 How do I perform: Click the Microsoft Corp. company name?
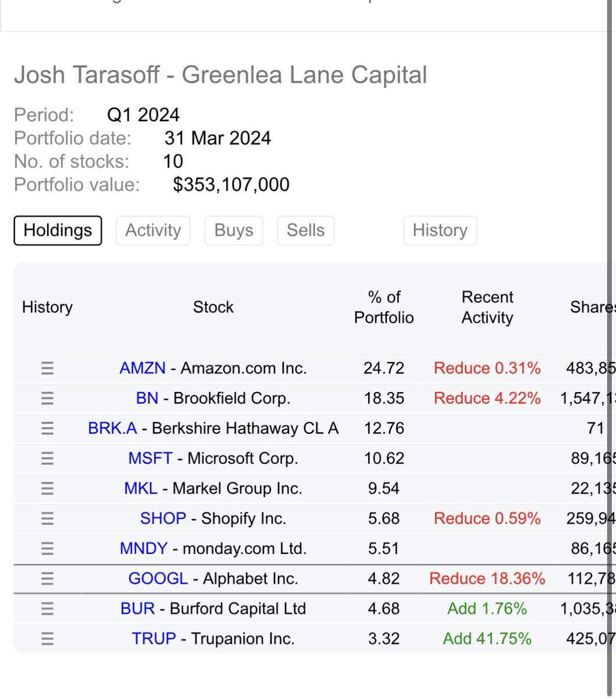point(243,458)
